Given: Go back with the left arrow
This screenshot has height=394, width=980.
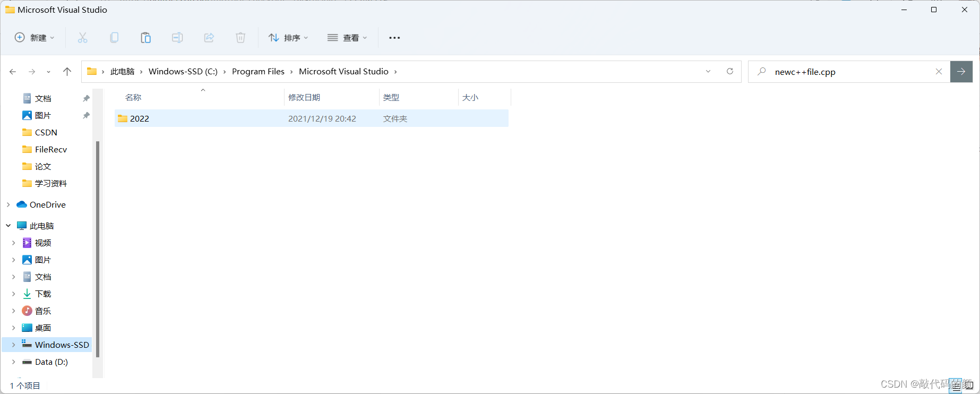Looking at the screenshot, I should pos(13,72).
